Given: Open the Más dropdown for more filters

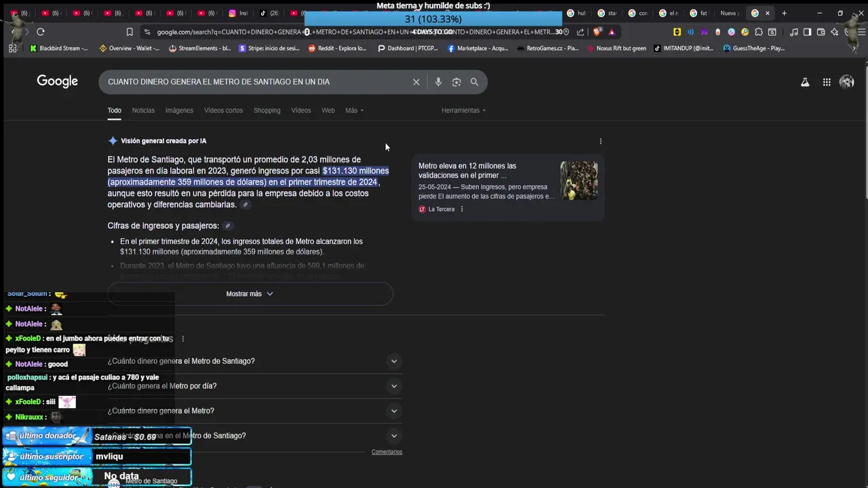Looking at the screenshot, I should click(x=354, y=110).
